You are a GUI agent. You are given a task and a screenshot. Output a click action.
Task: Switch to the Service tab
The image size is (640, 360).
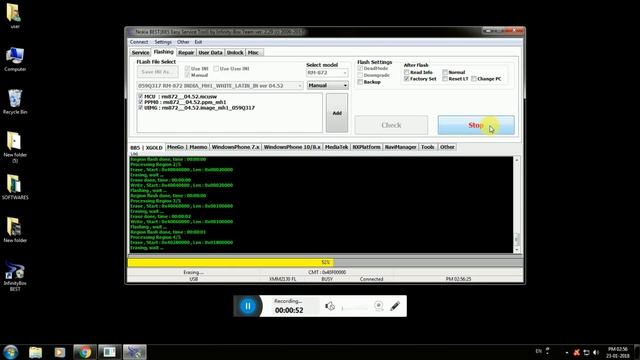140,53
